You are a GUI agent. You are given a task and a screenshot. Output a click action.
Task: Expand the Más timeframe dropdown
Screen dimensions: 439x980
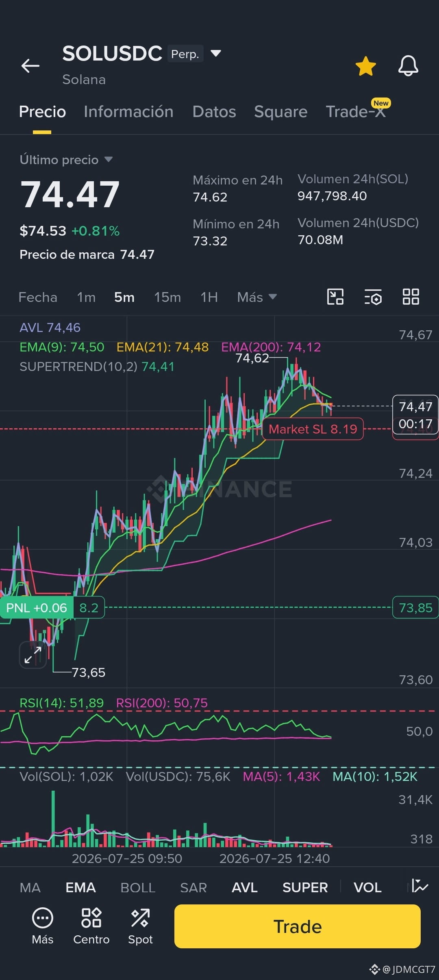[257, 297]
